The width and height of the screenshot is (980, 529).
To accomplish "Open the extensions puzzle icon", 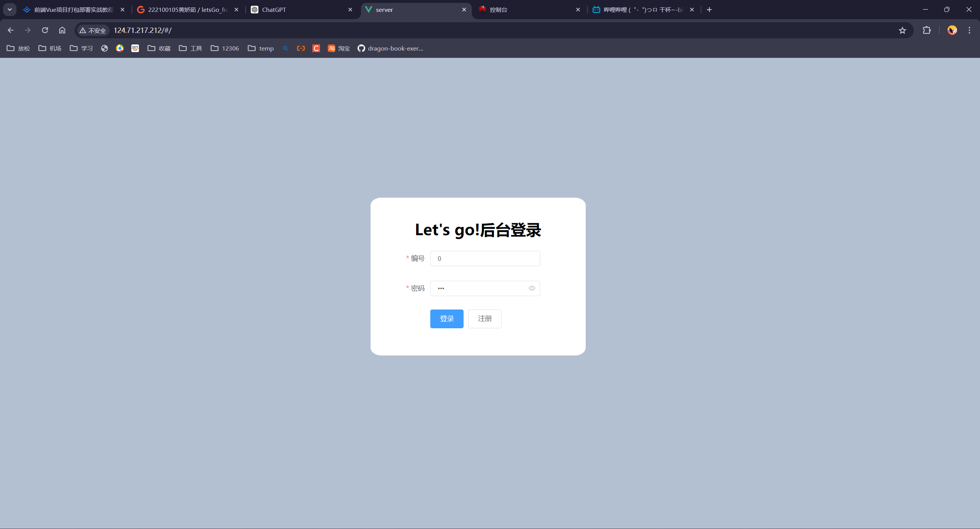I will coord(926,30).
